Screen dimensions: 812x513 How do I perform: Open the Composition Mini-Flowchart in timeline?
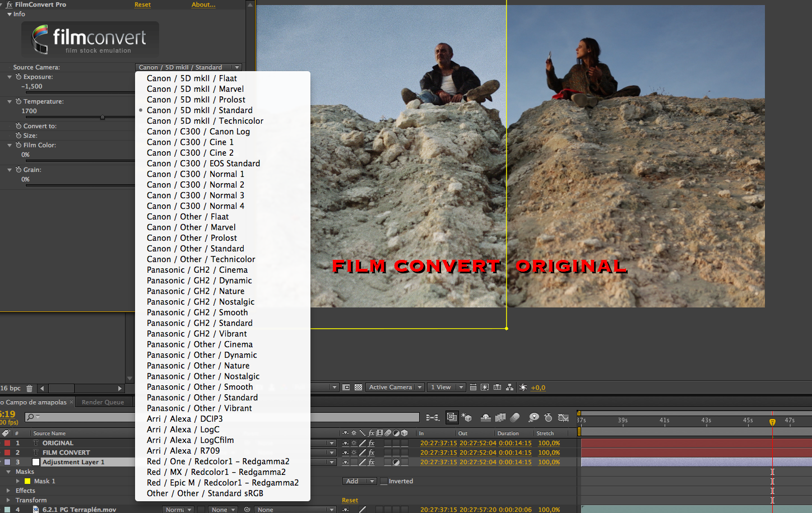click(433, 417)
